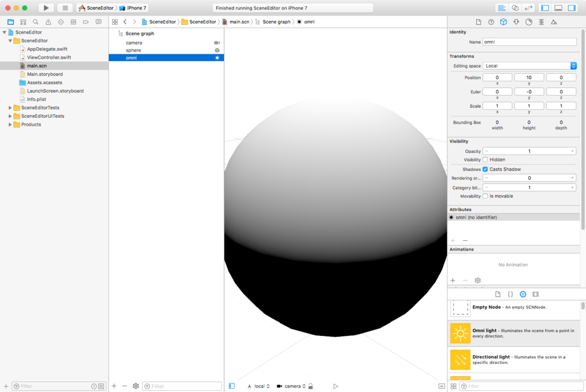Expand the SceneEditorUITests folder

pyautogui.click(x=10, y=116)
